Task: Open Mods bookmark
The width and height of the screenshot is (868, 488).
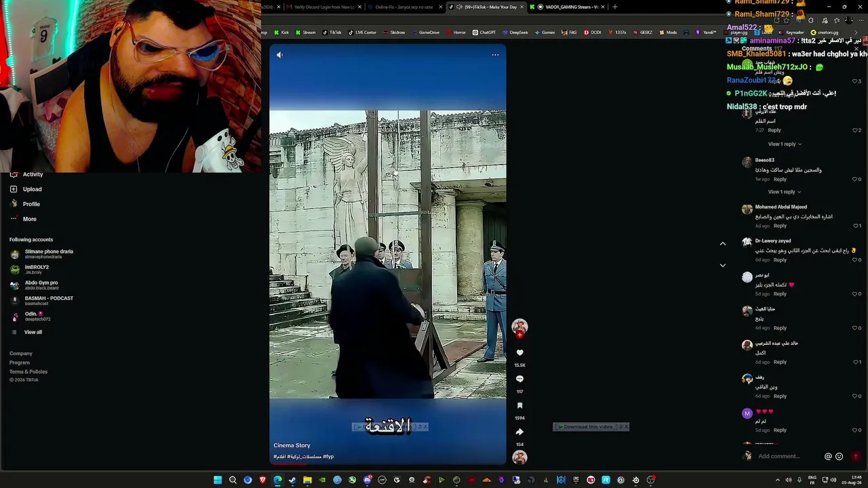Action: click(x=668, y=33)
